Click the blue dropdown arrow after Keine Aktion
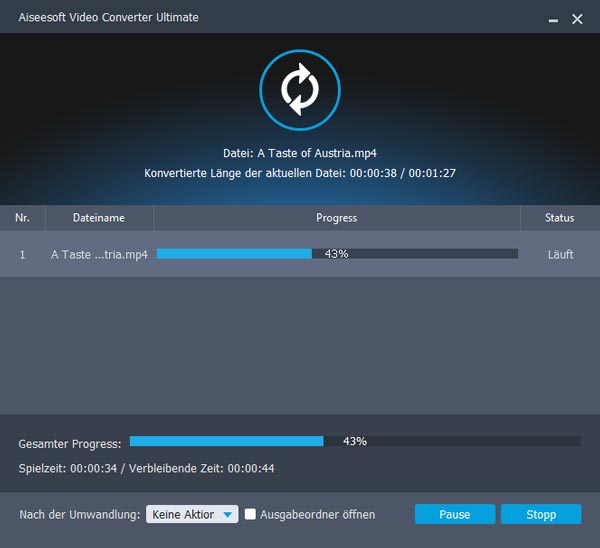 coord(228,514)
